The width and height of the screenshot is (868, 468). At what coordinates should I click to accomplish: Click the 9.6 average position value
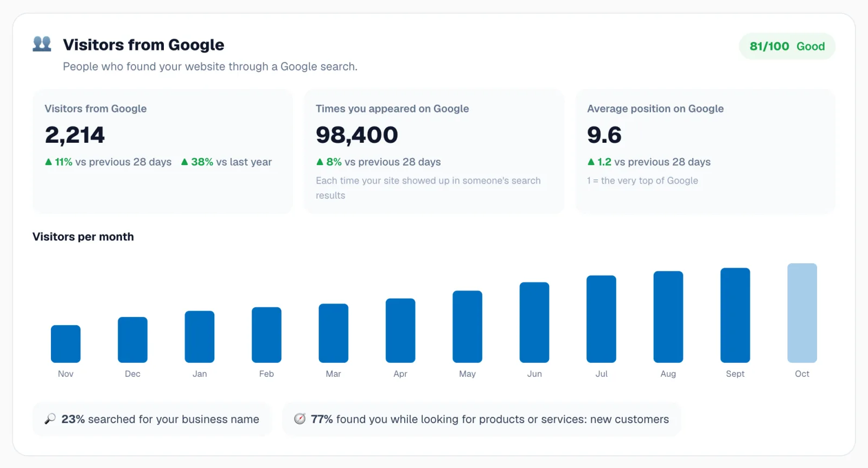(x=604, y=135)
